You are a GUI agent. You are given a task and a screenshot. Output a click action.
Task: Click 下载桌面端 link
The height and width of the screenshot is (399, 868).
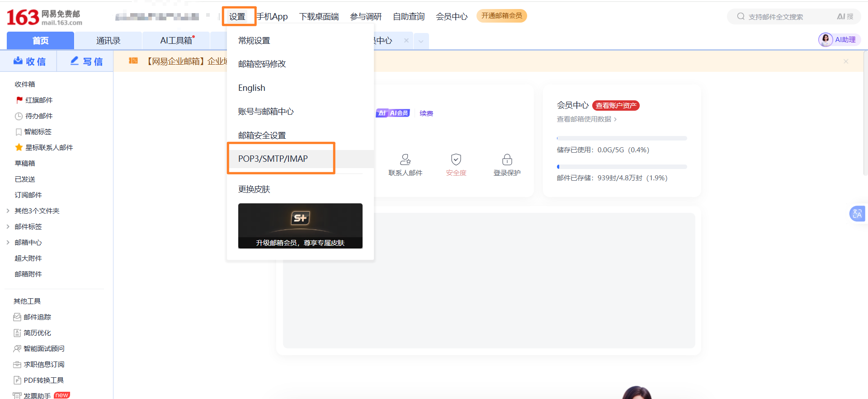[x=319, y=17]
